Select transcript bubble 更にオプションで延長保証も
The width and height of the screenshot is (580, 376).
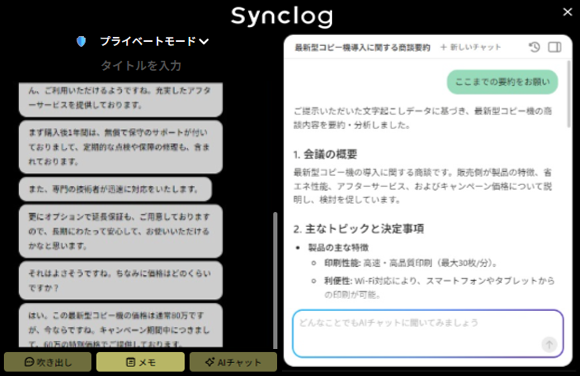click(x=121, y=231)
